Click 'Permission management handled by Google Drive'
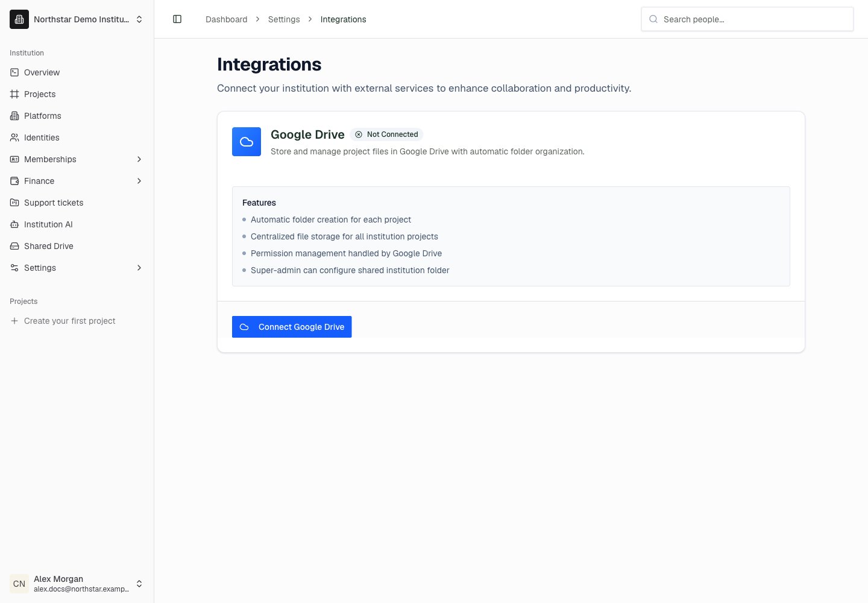This screenshot has height=603, width=868. 346,253
